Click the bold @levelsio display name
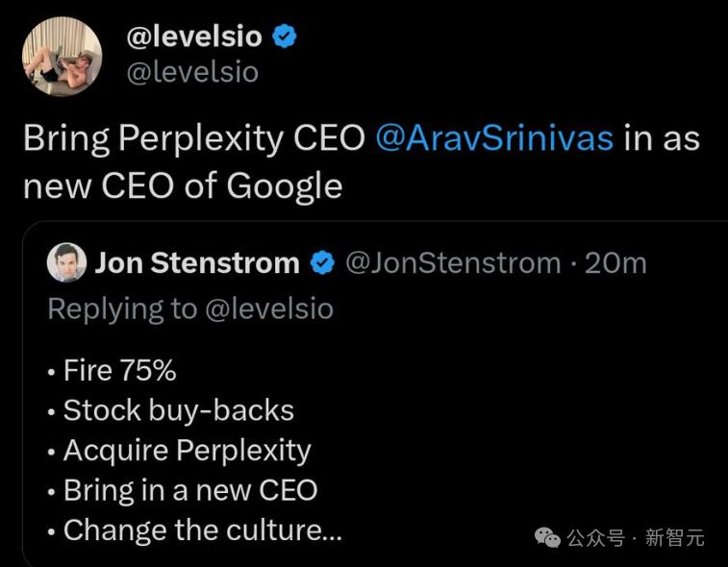This screenshot has width=728, height=567. 193,36
